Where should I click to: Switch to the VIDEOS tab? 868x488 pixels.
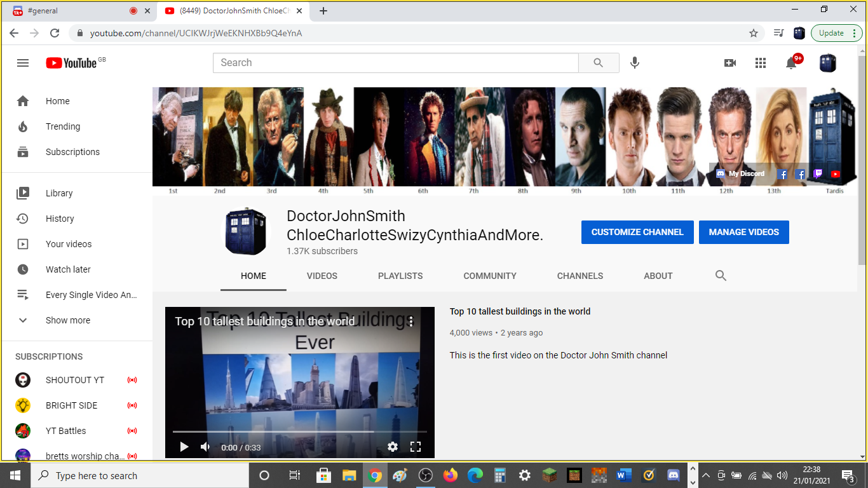pyautogui.click(x=322, y=276)
